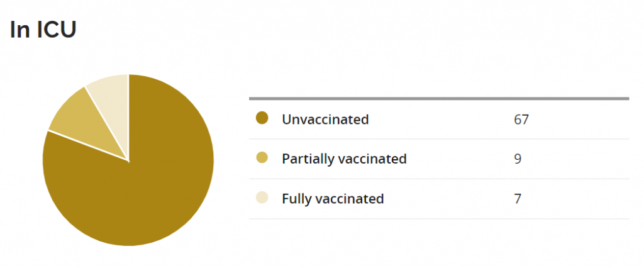The width and height of the screenshot is (644, 268).
Task: Click the Fully vaccinated count of 7
Action: 518,199
